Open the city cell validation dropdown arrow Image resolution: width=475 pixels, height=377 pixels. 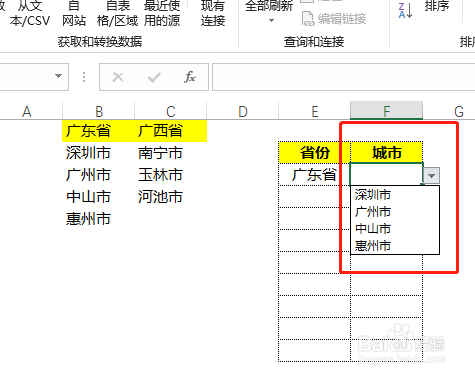pos(432,175)
